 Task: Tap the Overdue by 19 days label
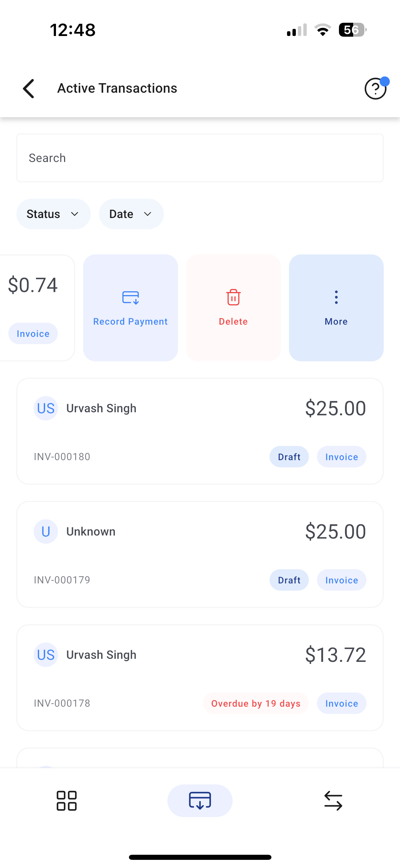click(256, 703)
